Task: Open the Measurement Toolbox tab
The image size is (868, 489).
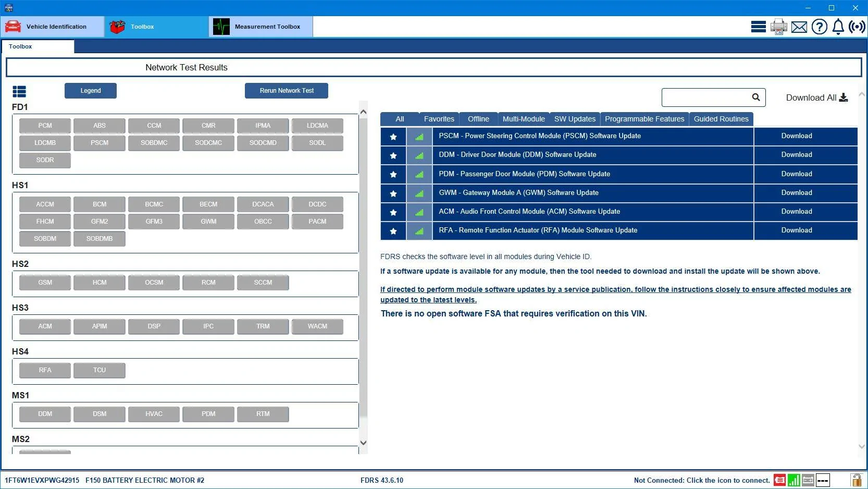Action: pos(261,27)
